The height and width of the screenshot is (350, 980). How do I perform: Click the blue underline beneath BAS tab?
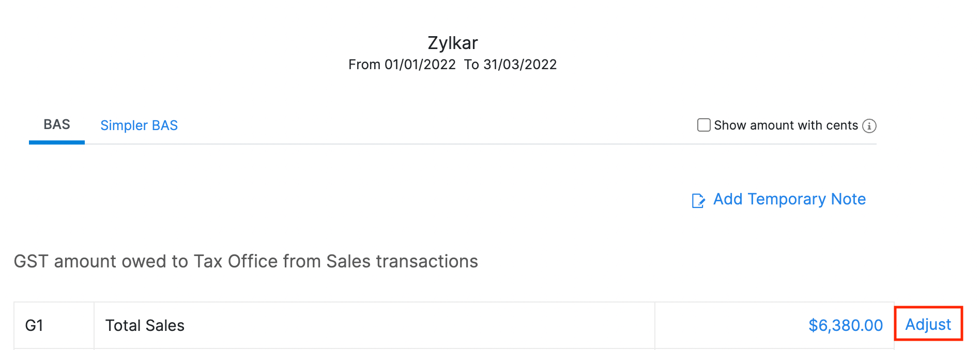[x=57, y=142]
